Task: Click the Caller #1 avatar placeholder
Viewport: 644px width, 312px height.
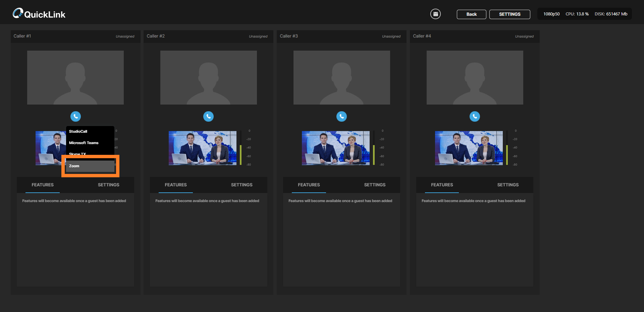Action: 75,77
